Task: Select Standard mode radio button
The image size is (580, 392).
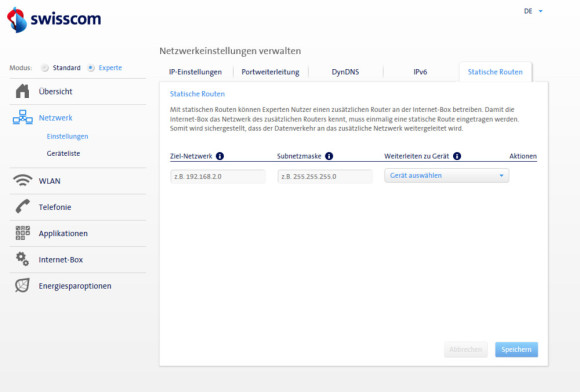Action: tap(45, 68)
